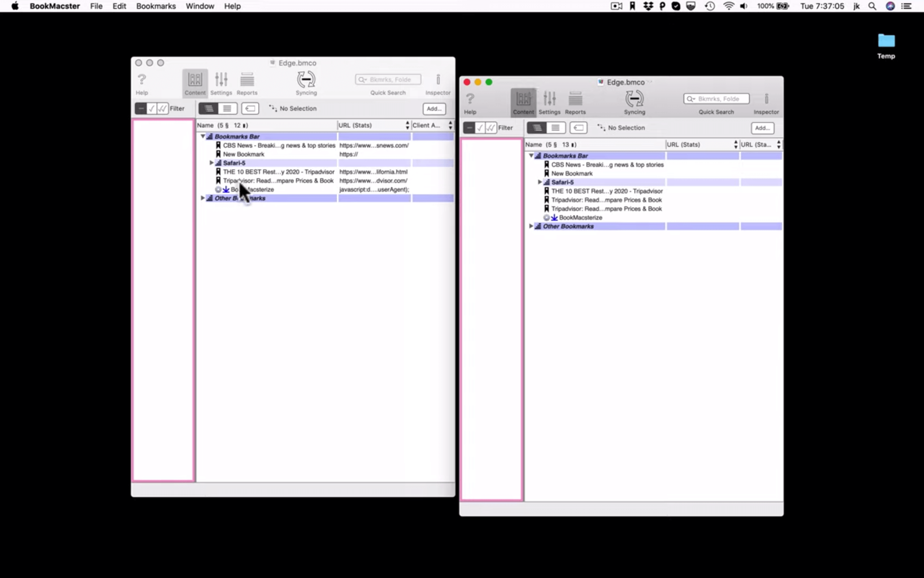Click Content icon in left window toolbar
924x578 pixels.
pyautogui.click(x=195, y=83)
